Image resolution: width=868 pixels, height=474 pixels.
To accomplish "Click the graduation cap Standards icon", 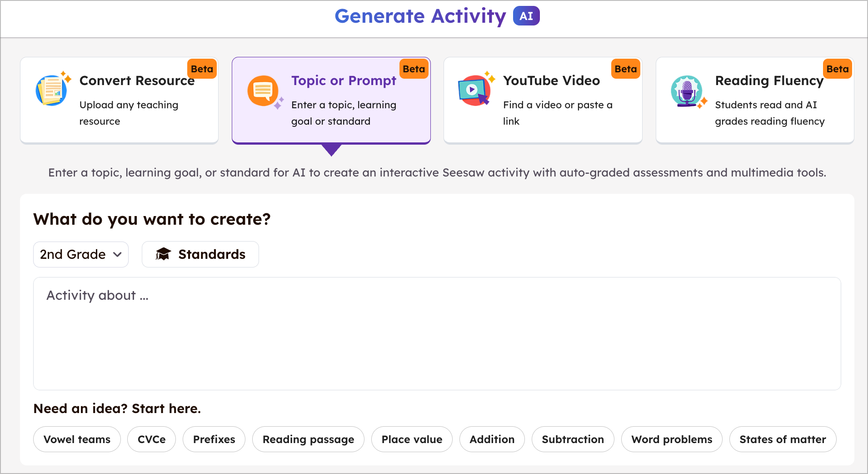I will (x=163, y=254).
